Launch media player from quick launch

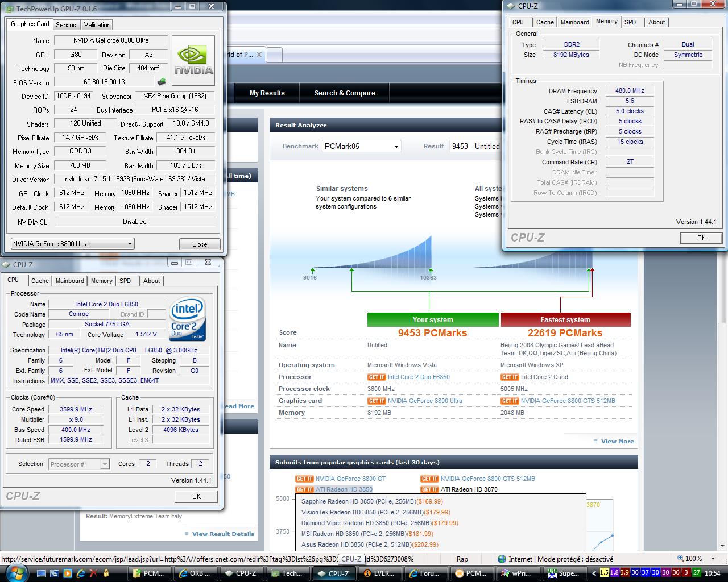(x=68, y=573)
